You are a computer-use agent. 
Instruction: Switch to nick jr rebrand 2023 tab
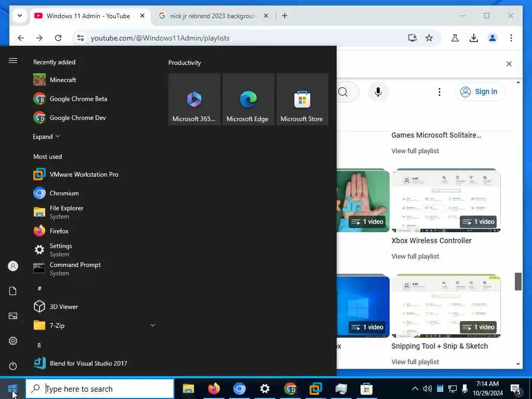point(214,16)
